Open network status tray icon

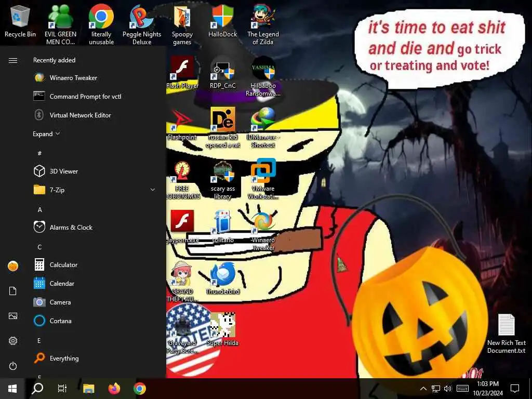pos(436,389)
